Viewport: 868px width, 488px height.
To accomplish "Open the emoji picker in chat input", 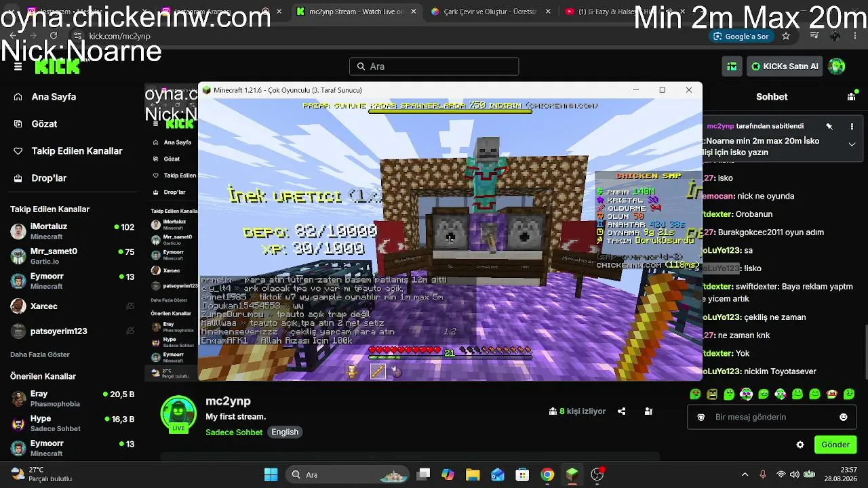I will point(844,418).
